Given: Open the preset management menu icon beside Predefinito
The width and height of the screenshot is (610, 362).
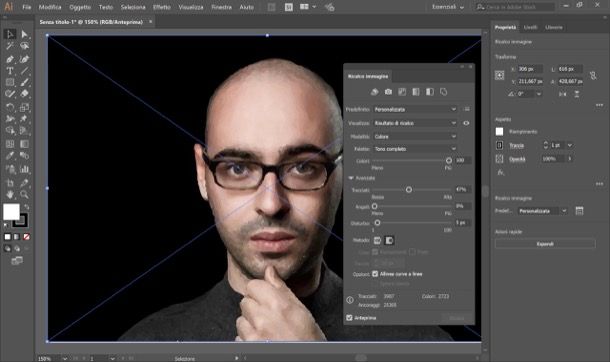Looking at the screenshot, I should (466, 109).
